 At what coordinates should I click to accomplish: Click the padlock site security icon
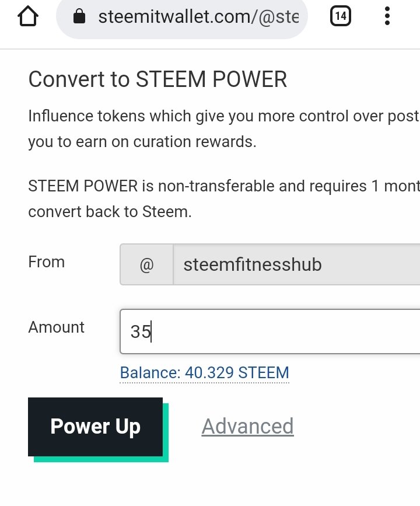[79, 16]
